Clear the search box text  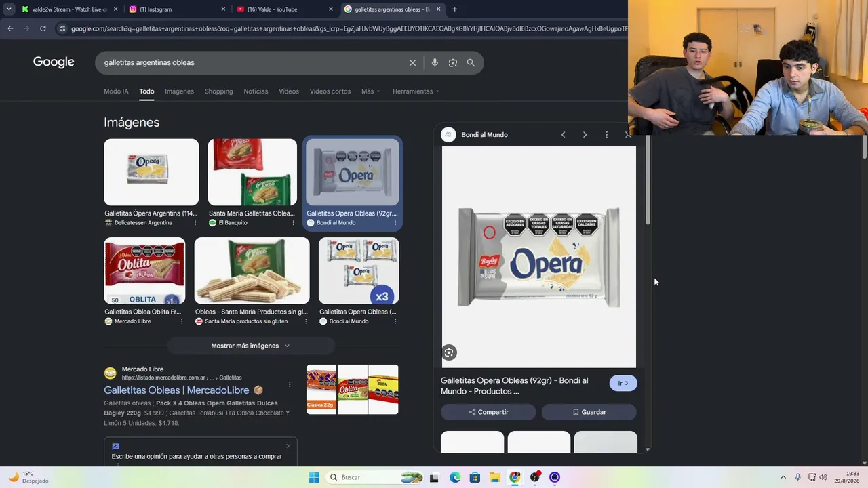[x=412, y=63]
